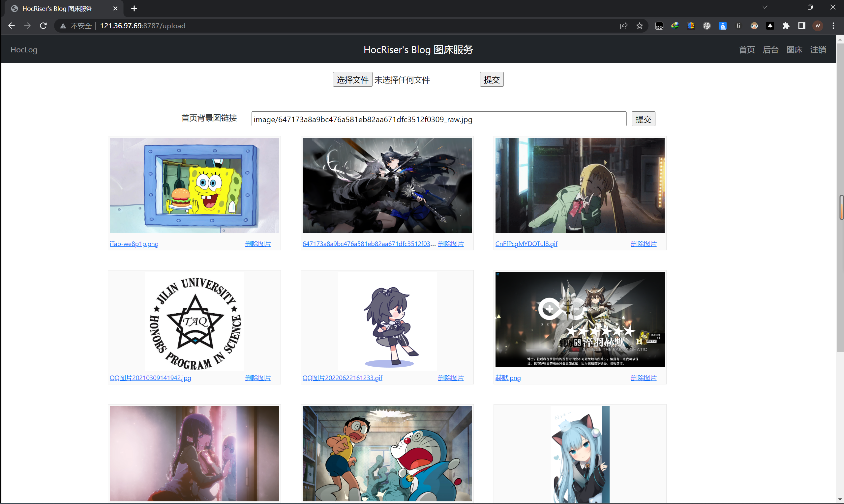Click the 选择文件 button
The image size is (844, 504).
[x=352, y=79]
